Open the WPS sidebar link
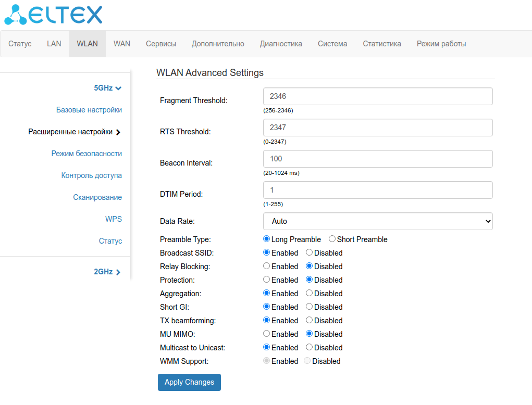Viewport: 532px width, 405px height. [x=114, y=219]
